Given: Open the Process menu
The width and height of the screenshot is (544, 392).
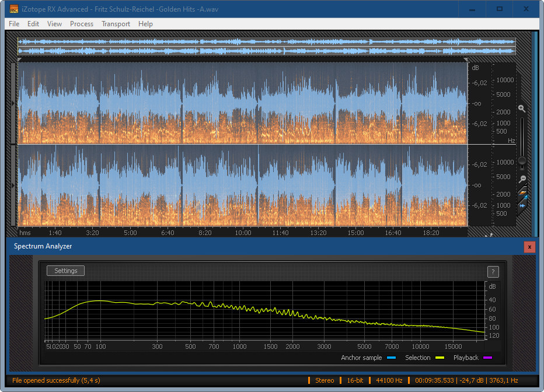Looking at the screenshot, I should coord(82,24).
